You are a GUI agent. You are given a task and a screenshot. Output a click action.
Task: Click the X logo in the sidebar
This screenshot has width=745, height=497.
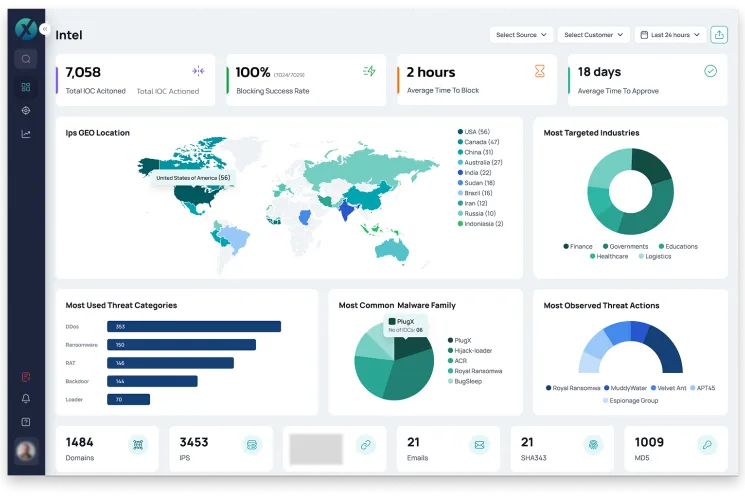[26, 29]
